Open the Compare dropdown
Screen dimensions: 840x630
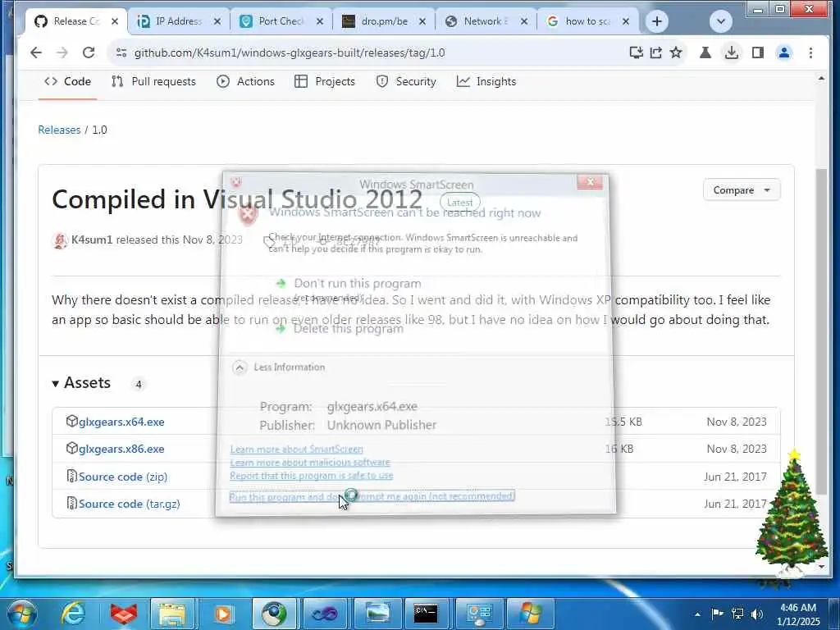point(742,190)
